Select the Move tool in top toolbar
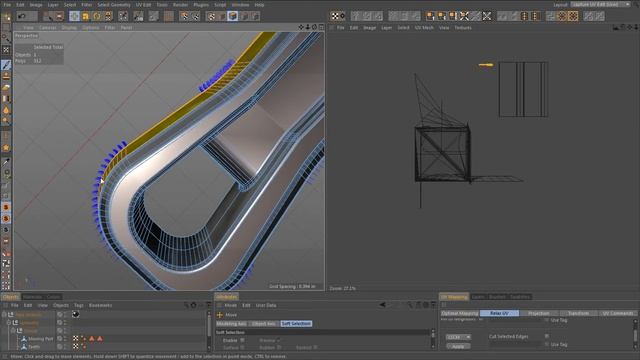This screenshot has height=360, width=640. pyautogui.click(x=74, y=16)
